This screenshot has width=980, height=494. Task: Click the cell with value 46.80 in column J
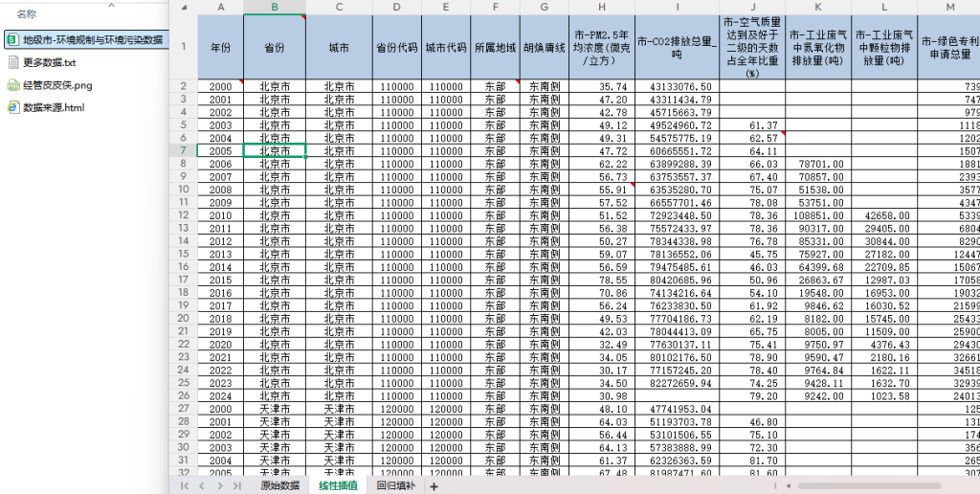pyautogui.click(x=752, y=421)
